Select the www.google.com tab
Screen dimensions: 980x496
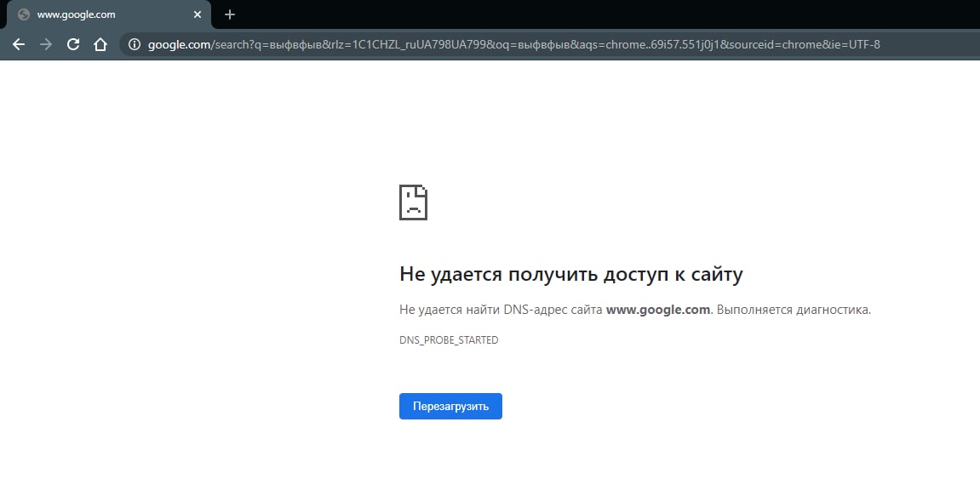pyautogui.click(x=109, y=14)
